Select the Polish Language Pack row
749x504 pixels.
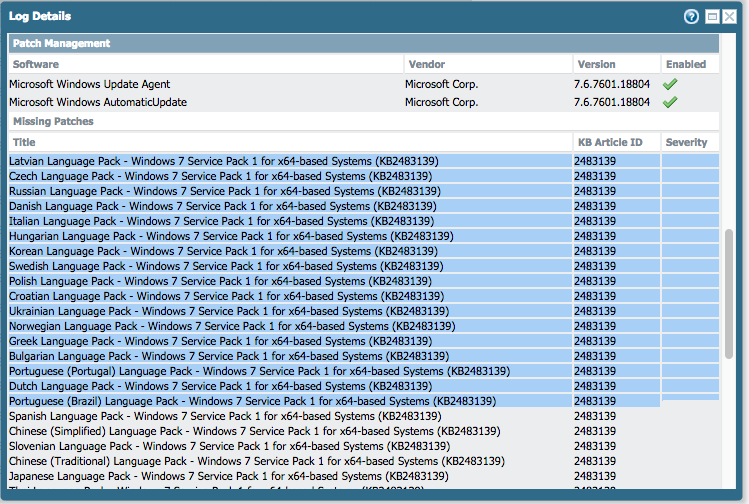(364, 281)
